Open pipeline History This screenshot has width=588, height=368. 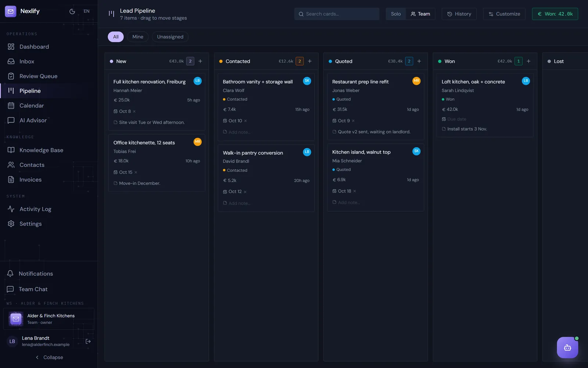459,14
